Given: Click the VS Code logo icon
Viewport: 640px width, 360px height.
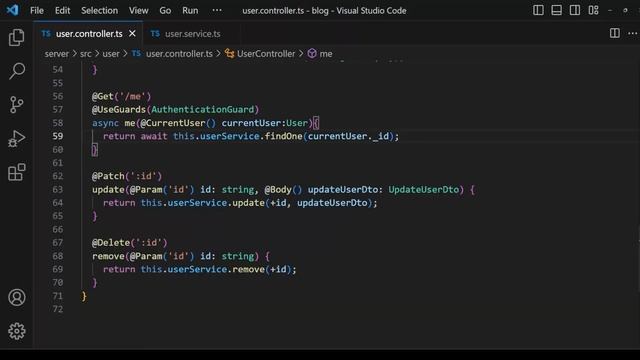Looking at the screenshot, I should 12,10.
